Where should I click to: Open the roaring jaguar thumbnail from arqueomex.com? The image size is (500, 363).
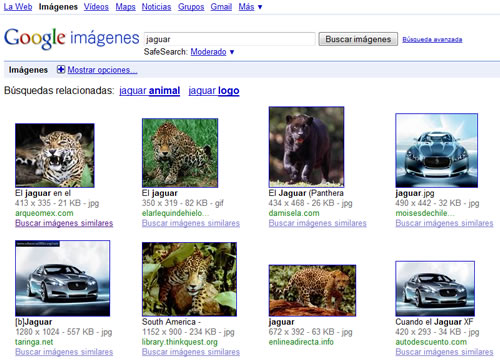click(x=55, y=155)
